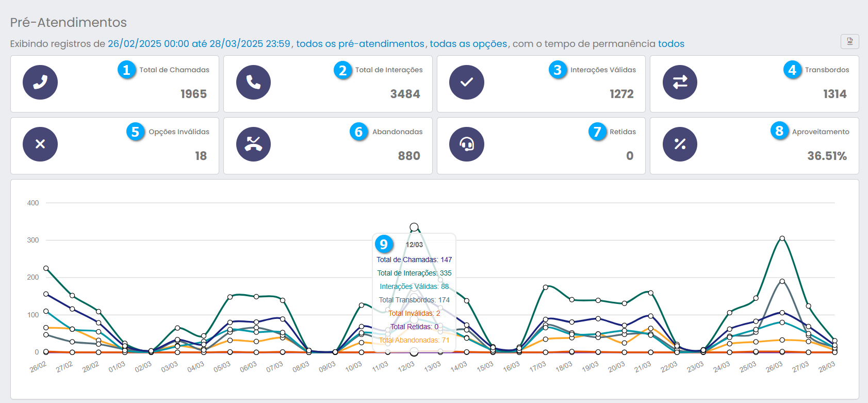Viewport: 868px width, 403px height.
Task: Select the 12/03 peak point on chart
Action: pyautogui.click(x=414, y=227)
